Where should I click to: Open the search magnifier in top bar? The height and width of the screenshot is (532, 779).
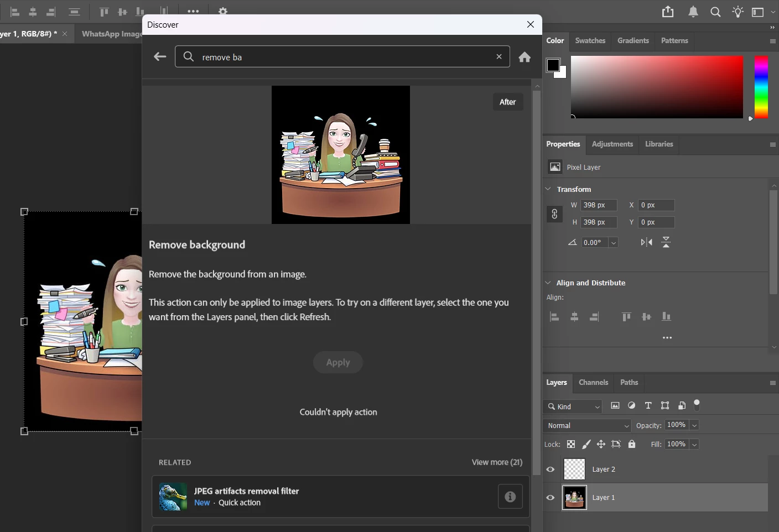715,12
